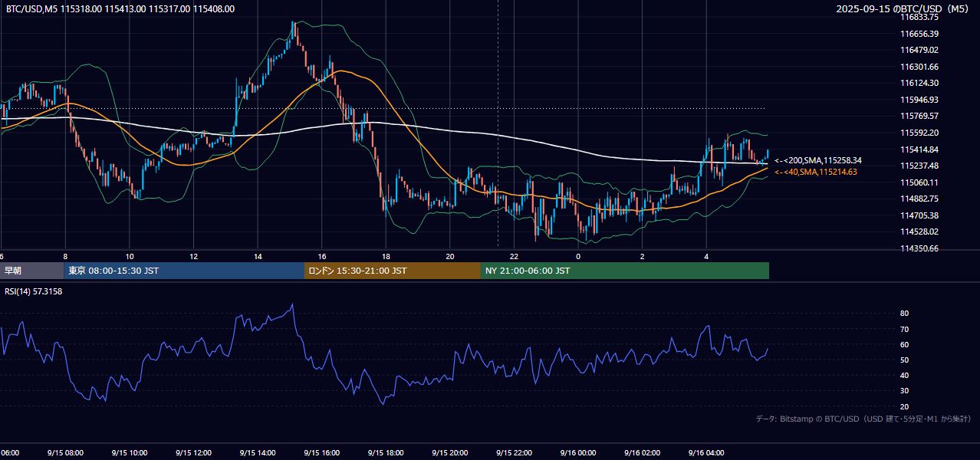Click hour label 10 on time axis
The height and width of the screenshot is (460, 980).
point(130,256)
